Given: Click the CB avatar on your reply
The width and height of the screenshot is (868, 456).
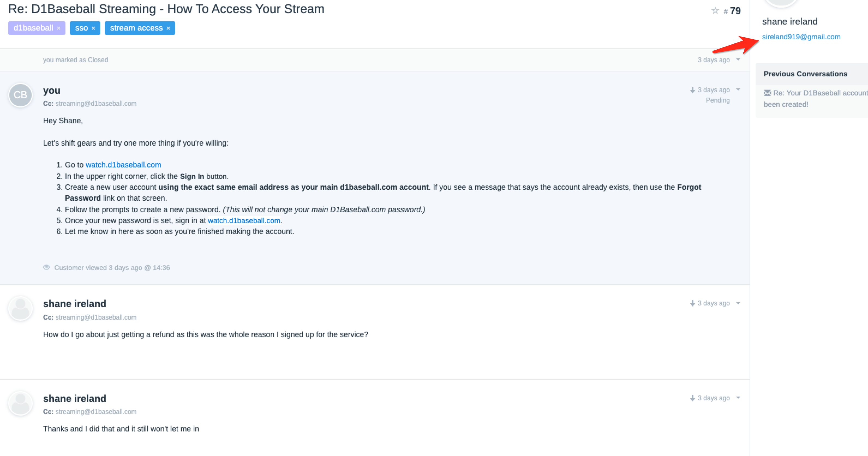Looking at the screenshot, I should click(20, 95).
